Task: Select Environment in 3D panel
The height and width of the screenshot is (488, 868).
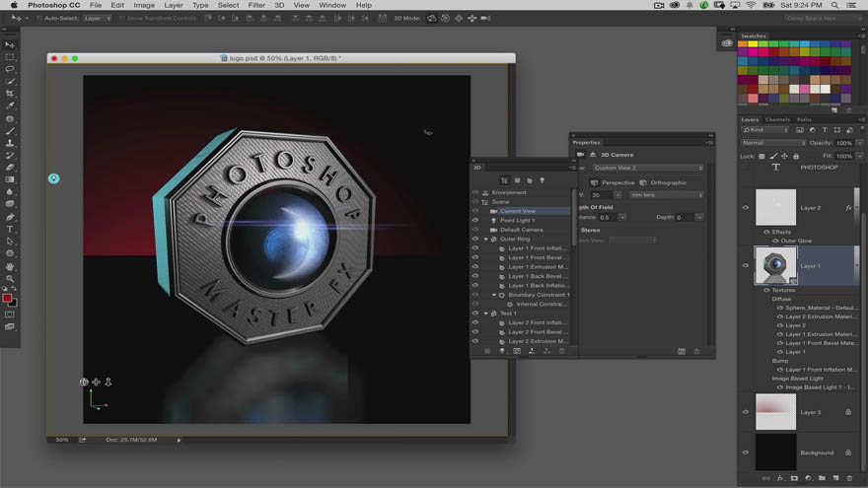Action: click(x=509, y=192)
